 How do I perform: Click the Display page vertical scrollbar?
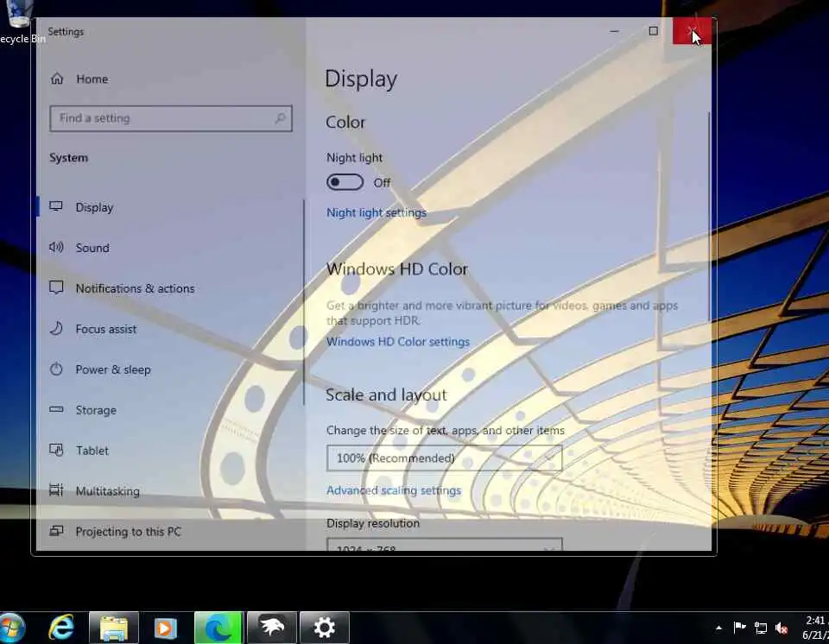tap(708, 216)
